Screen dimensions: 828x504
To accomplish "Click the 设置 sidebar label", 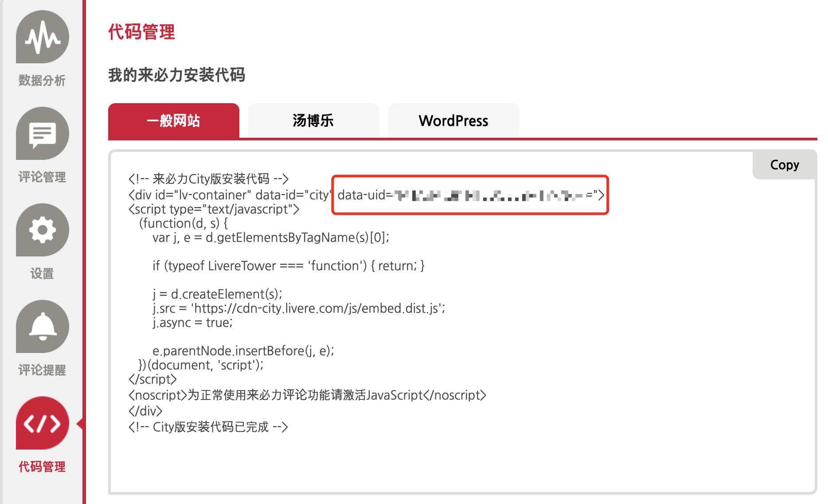I will coord(42,273).
